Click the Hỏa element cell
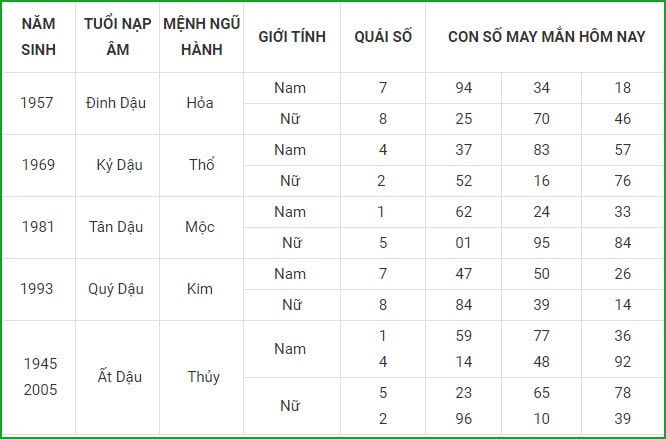 200,103
